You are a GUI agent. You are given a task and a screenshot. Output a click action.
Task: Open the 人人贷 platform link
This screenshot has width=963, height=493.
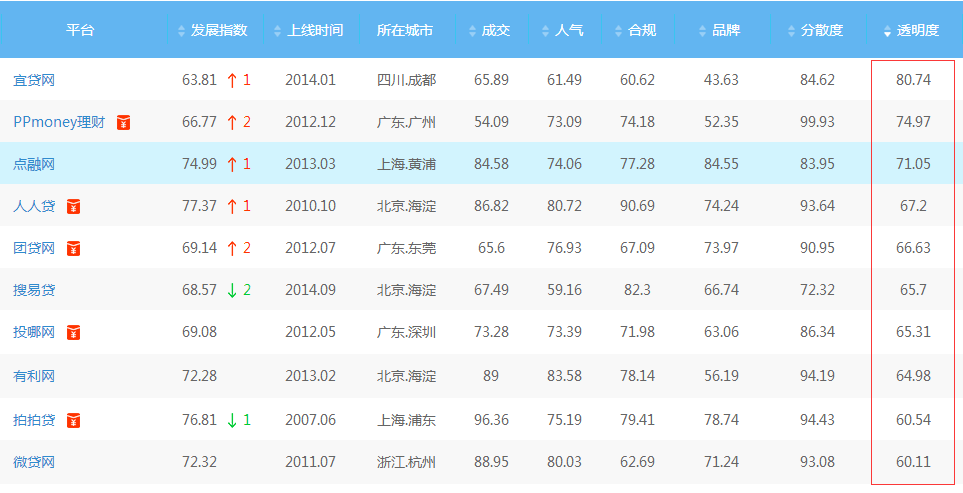point(34,206)
